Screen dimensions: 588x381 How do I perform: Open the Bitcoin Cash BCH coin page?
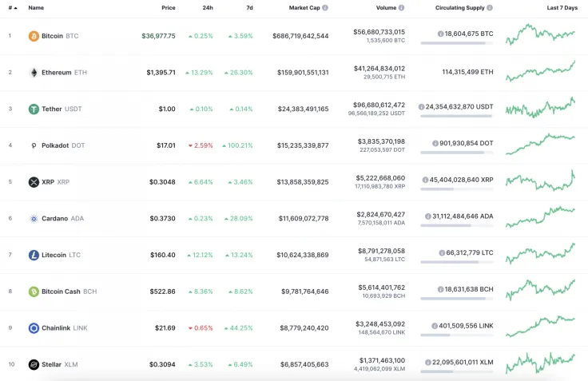(x=69, y=292)
